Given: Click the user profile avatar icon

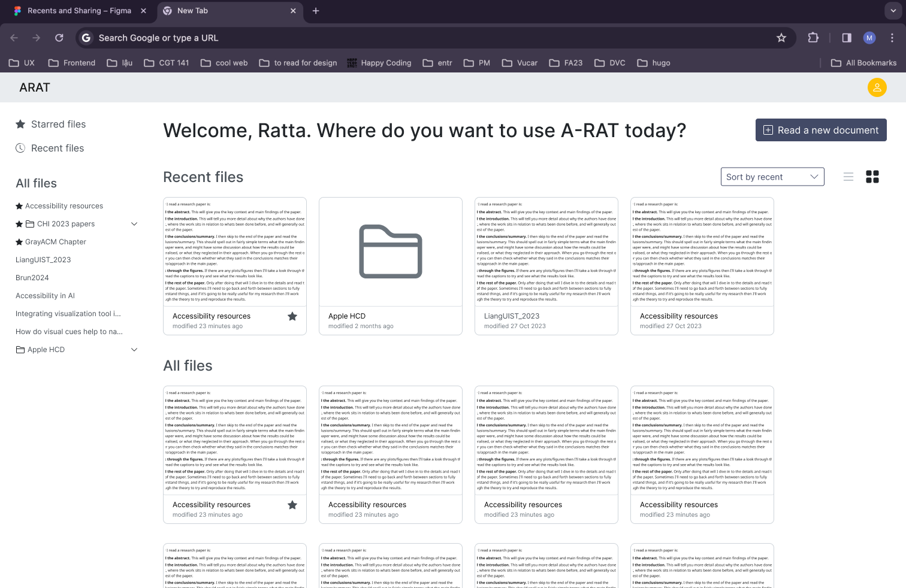Looking at the screenshot, I should (x=877, y=87).
